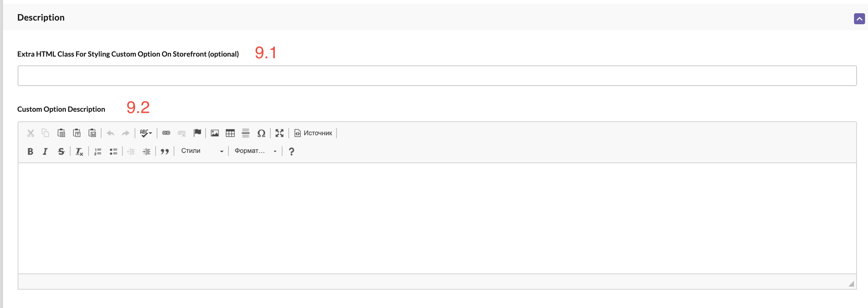The height and width of the screenshot is (308, 868).
Task: Open the spell checker ABC menu
Action: (146, 133)
